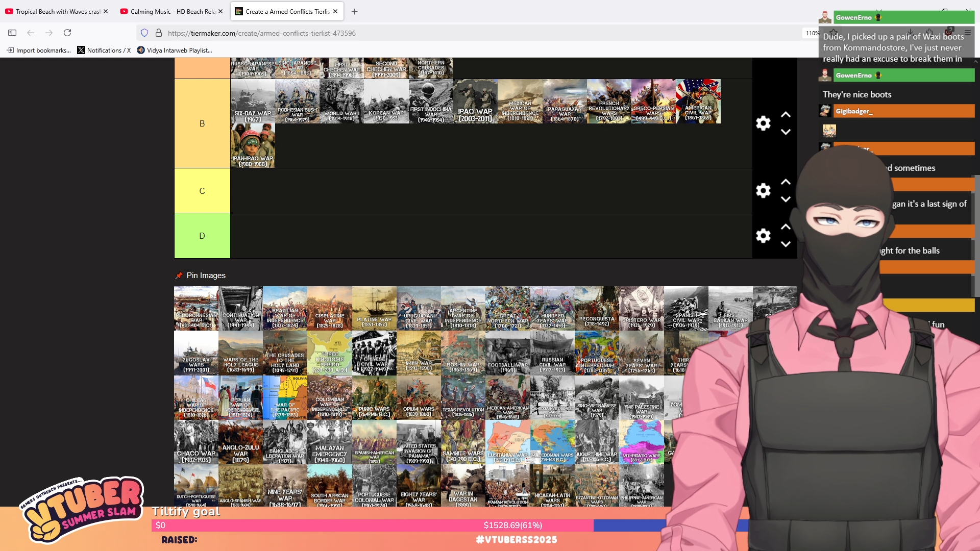Move C tier row down with arrow
The height and width of the screenshot is (551, 980).
point(786,199)
